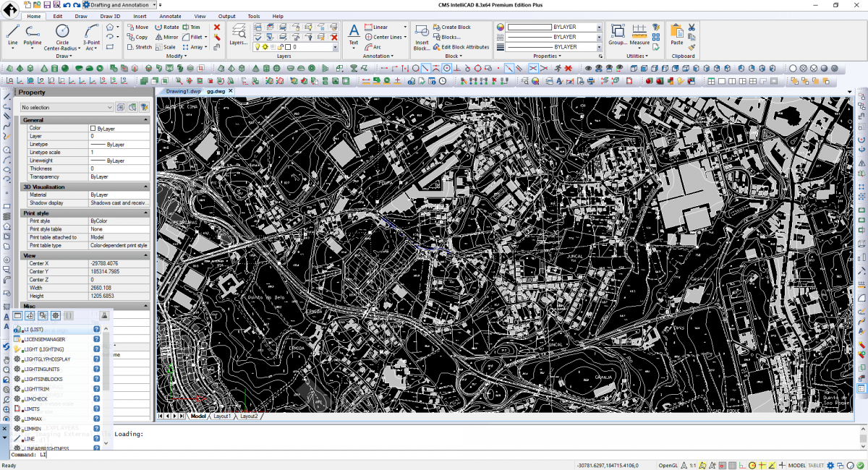
Task: Select the Line tool
Action: click(12, 30)
